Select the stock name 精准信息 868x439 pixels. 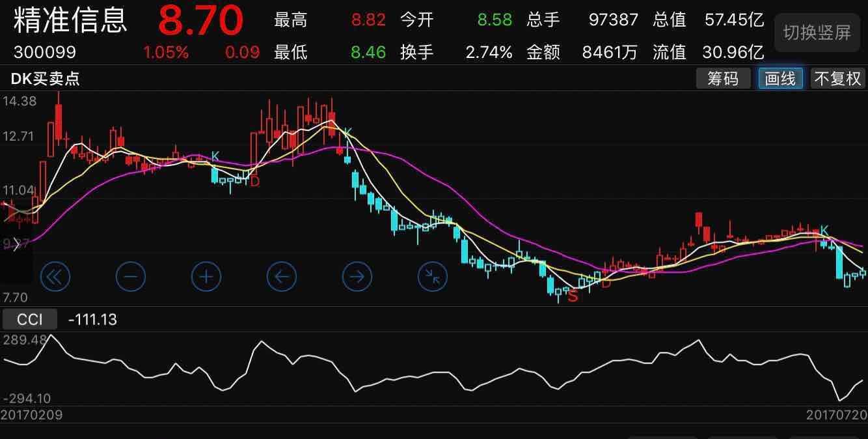[70, 20]
